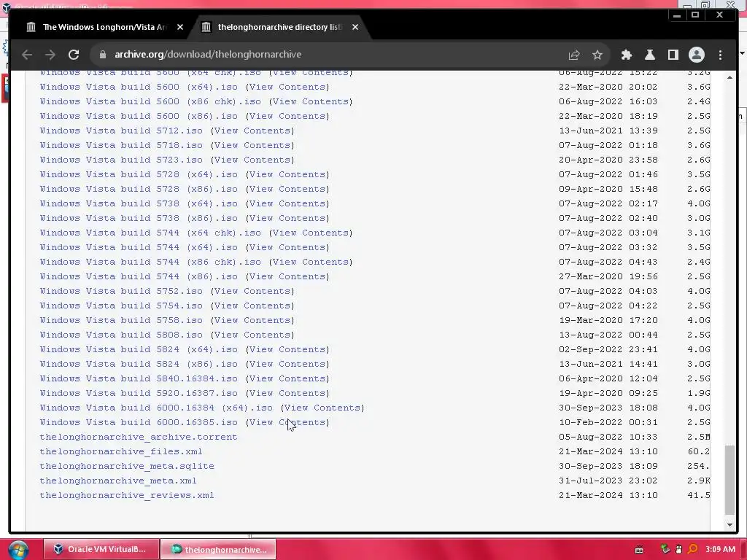Open thelonghornarchive_files.xml link
The image size is (747, 560).
pos(121,451)
